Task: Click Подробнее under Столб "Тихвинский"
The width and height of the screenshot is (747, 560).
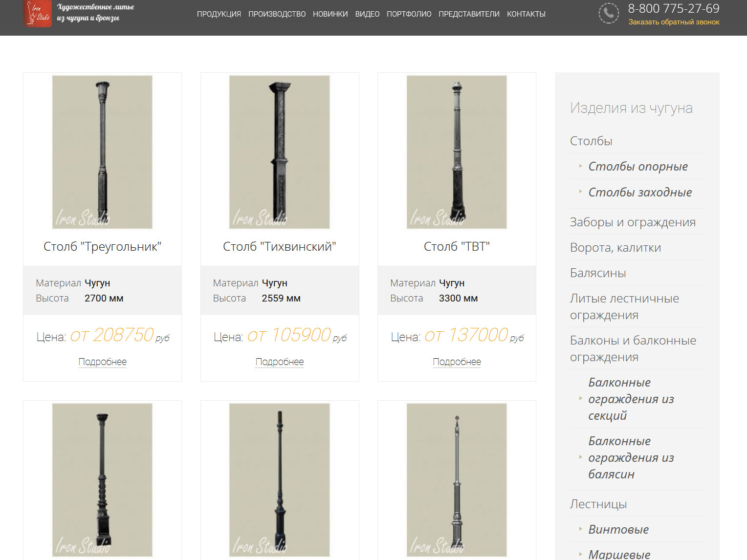Action: point(280,362)
